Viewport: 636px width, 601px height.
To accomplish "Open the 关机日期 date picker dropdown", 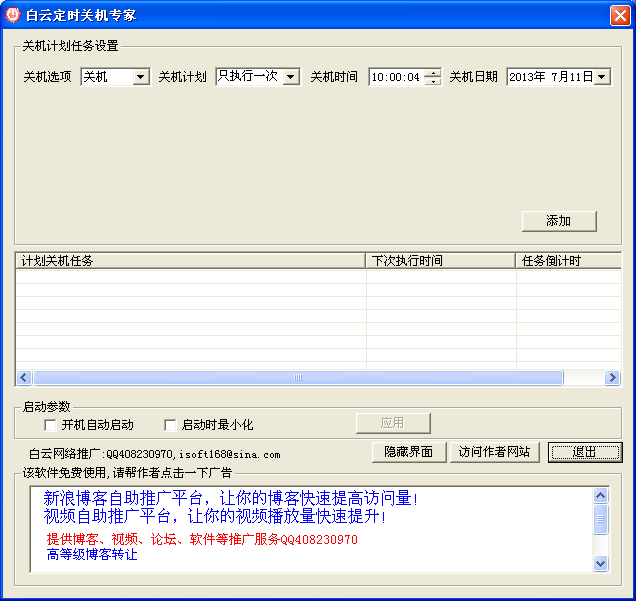I will [602, 77].
